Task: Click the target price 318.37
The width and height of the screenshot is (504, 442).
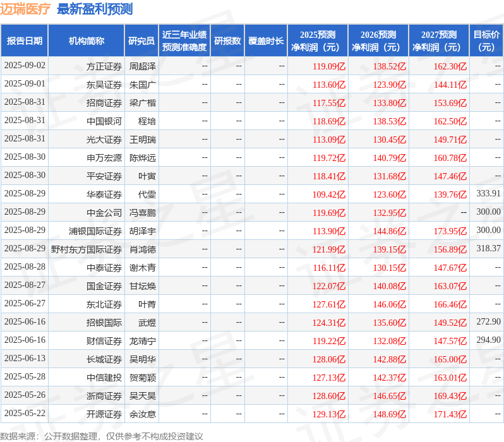Action: (x=489, y=249)
